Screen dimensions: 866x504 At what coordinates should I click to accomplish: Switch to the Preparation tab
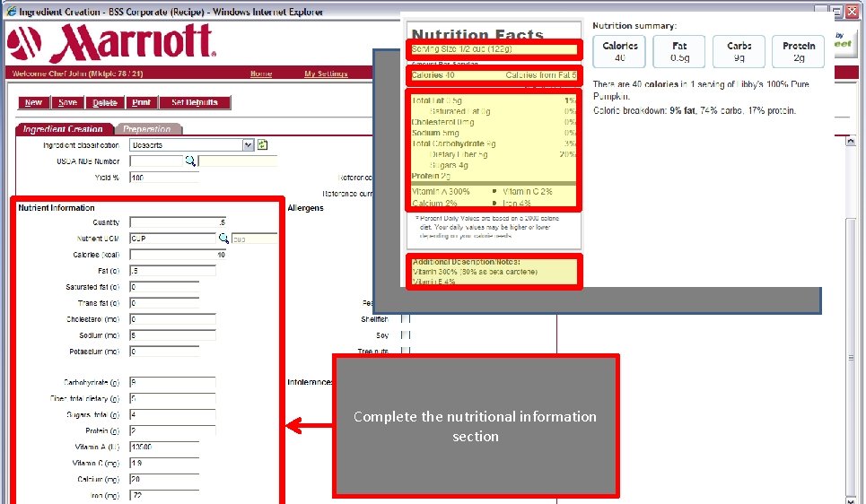pyautogui.click(x=147, y=128)
